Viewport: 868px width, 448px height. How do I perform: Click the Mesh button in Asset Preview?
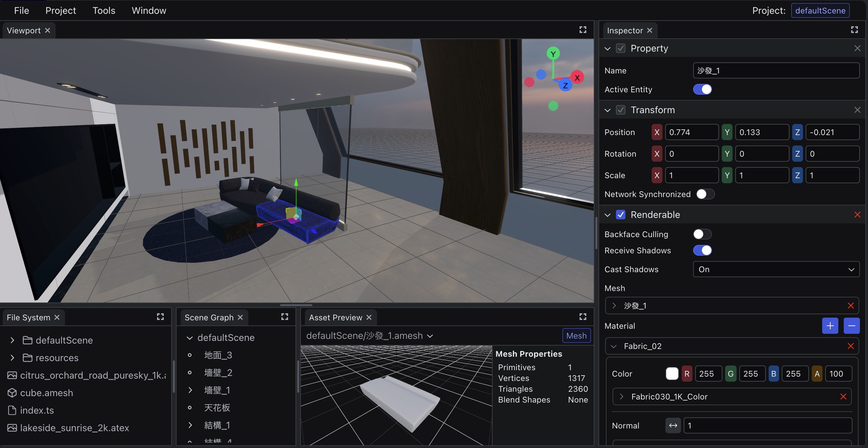pyautogui.click(x=576, y=335)
